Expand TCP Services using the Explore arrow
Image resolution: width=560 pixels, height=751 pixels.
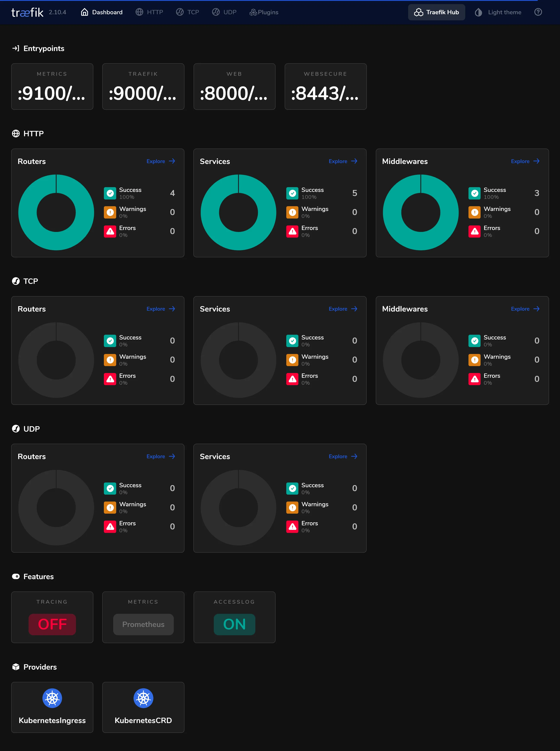[x=343, y=309]
